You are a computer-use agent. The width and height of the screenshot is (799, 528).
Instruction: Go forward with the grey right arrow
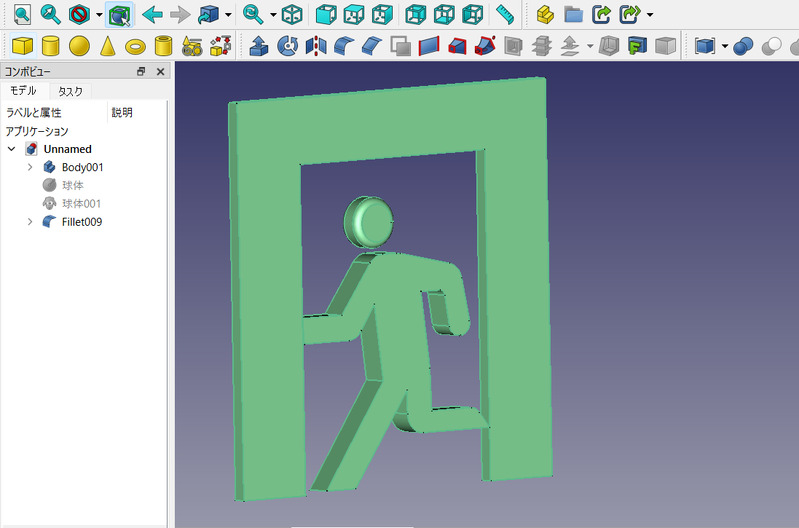(180, 14)
